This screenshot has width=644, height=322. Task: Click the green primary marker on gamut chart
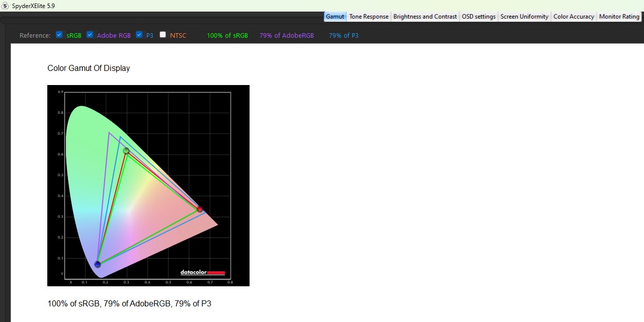pos(126,151)
